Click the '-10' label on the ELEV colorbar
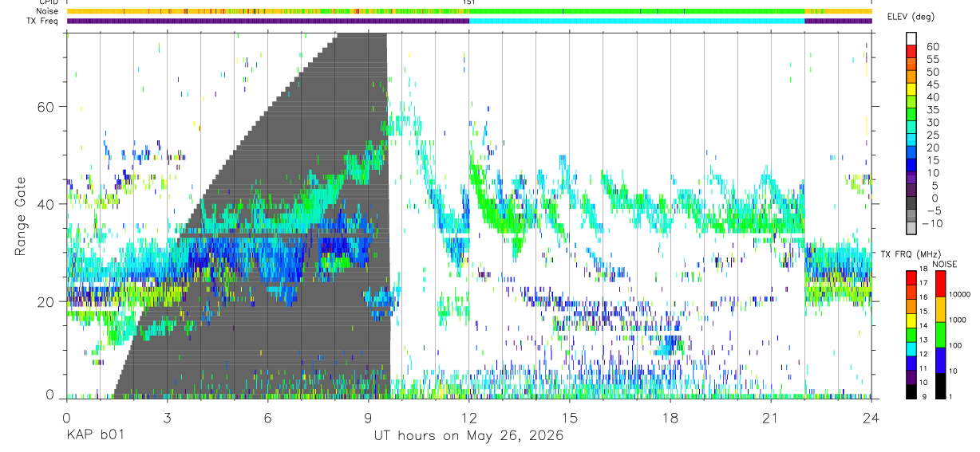 pos(931,224)
